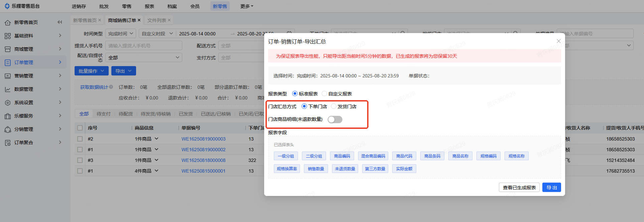Check row checkbox for WE16250819000002
644x222 pixels.
pyautogui.click(x=80, y=150)
